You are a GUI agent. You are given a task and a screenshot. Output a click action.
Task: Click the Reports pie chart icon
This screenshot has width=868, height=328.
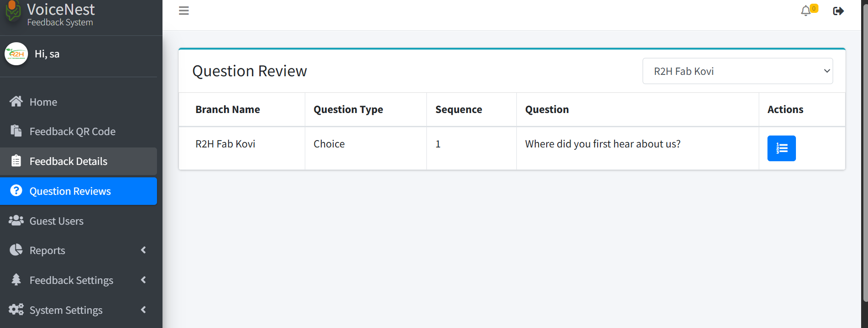(x=16, y=250)
